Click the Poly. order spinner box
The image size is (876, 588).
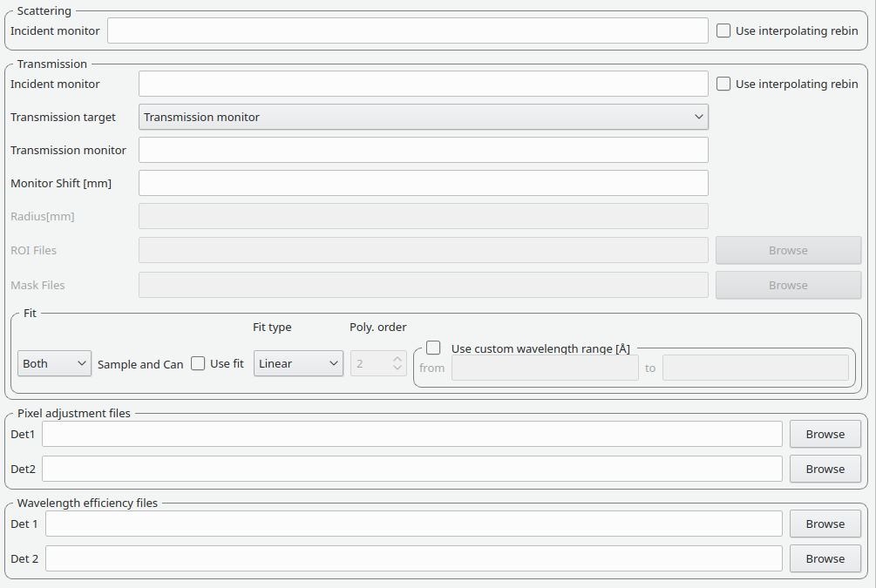370,363
